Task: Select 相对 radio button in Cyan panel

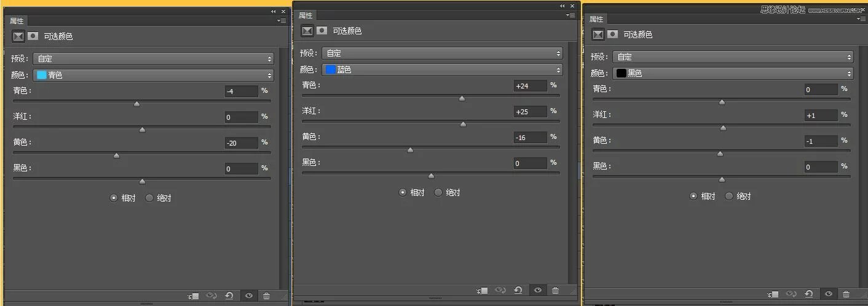Action: point(114,198)
